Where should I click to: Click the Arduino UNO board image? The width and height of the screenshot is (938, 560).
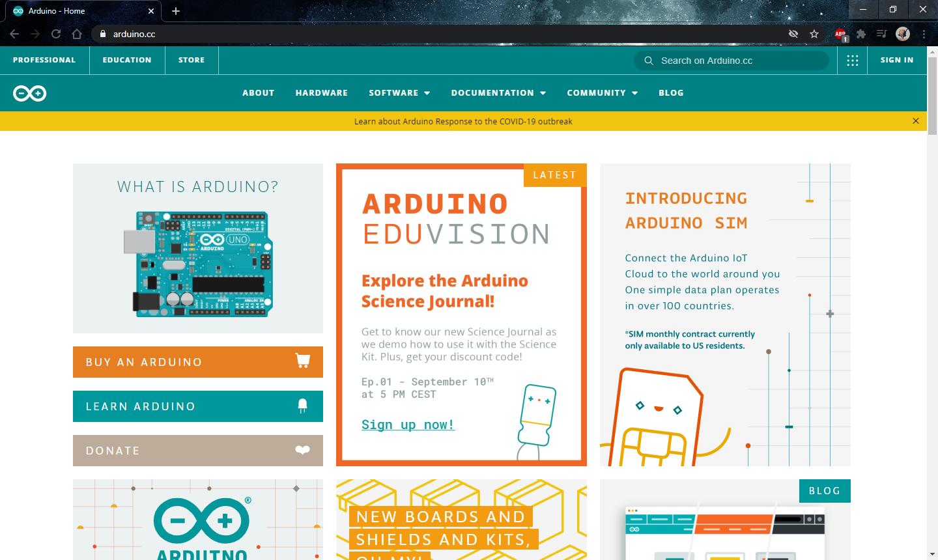(198, 264)
